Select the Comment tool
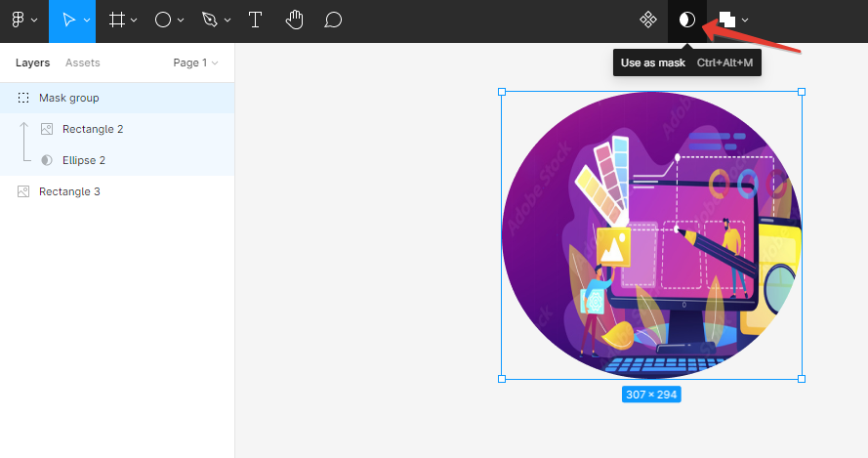This screenshot has width=868, height=458. pyautogui.click(x=333, y=20)
